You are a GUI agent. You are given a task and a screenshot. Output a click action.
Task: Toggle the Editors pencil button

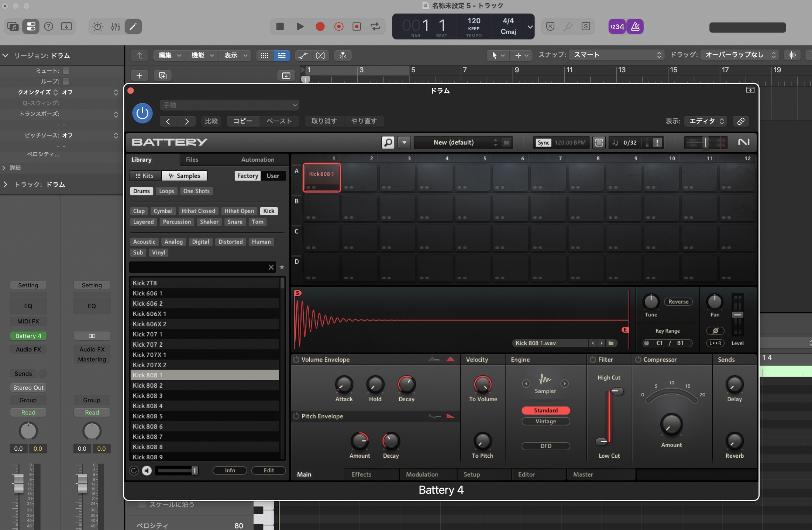[x=133, y=27]
